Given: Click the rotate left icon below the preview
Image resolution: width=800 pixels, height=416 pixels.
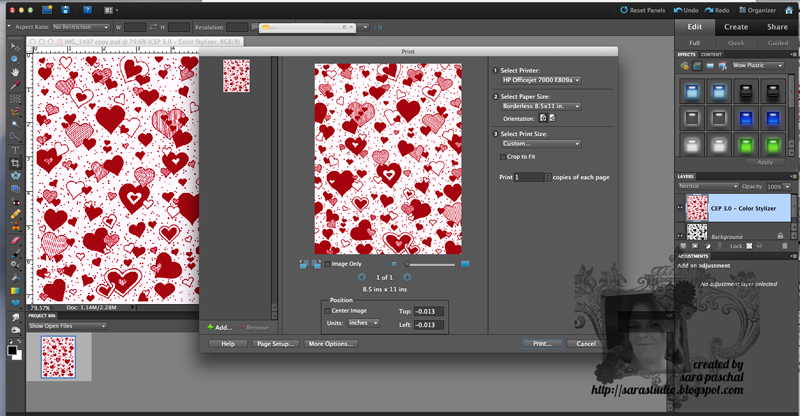Looking at the screenshot, I should tap(303, 264).
